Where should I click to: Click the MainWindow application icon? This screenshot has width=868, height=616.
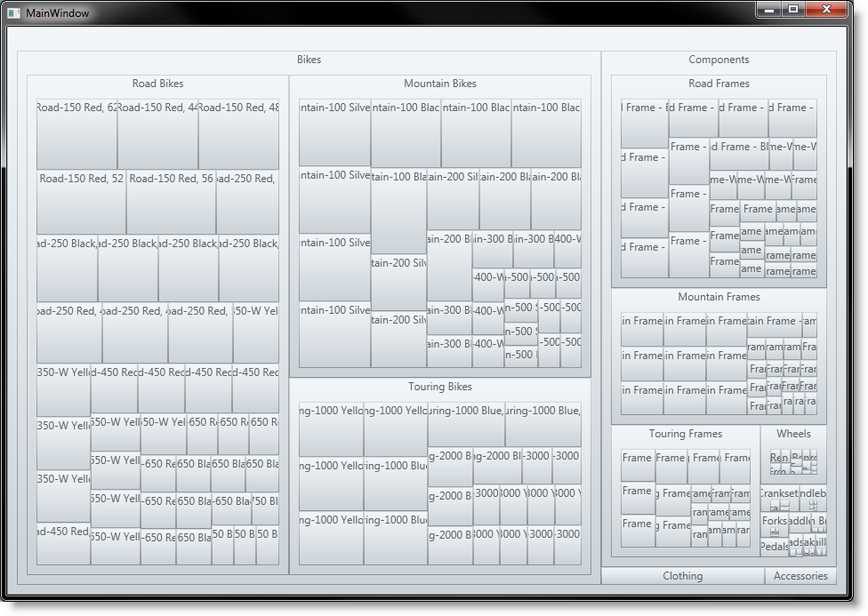point(13,13)
